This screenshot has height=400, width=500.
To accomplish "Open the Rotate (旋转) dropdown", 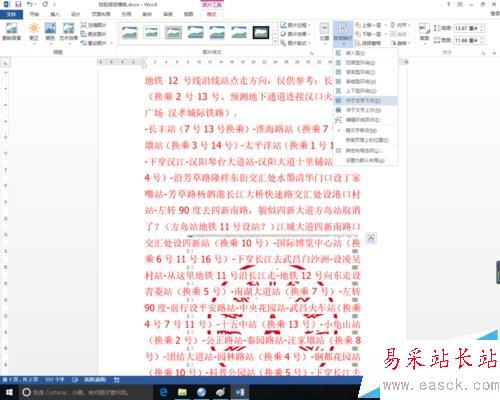I will coord(400,43).
